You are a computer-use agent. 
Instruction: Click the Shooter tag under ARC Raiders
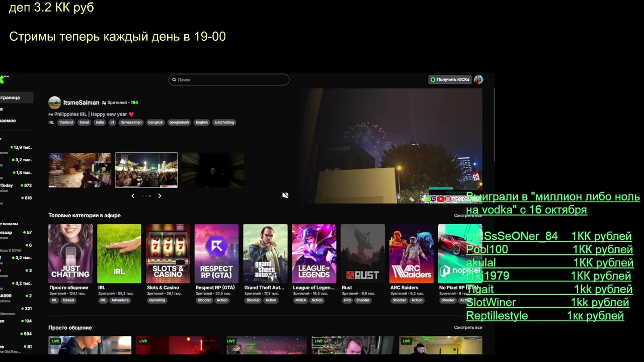[399, 300]
